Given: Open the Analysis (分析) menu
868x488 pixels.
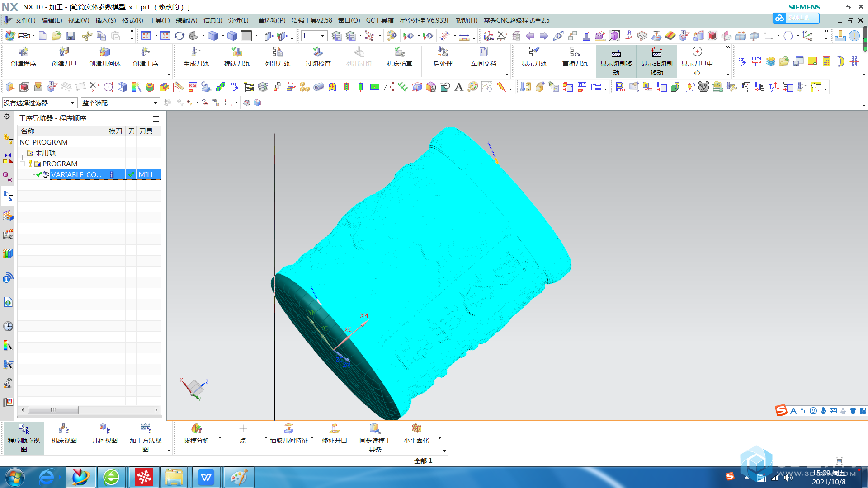Looking at the screenshot, I should 238,20.
